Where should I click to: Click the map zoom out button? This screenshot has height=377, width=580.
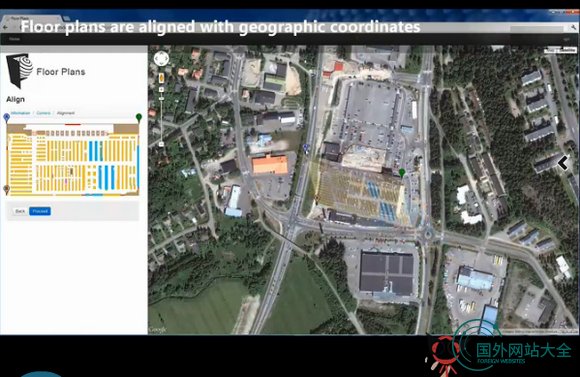[161, 144]
